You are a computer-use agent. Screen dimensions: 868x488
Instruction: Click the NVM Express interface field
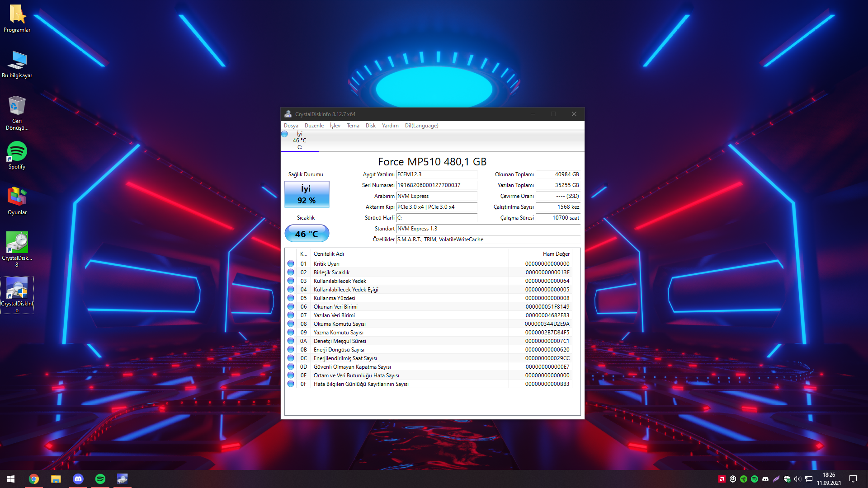[436, 196]
